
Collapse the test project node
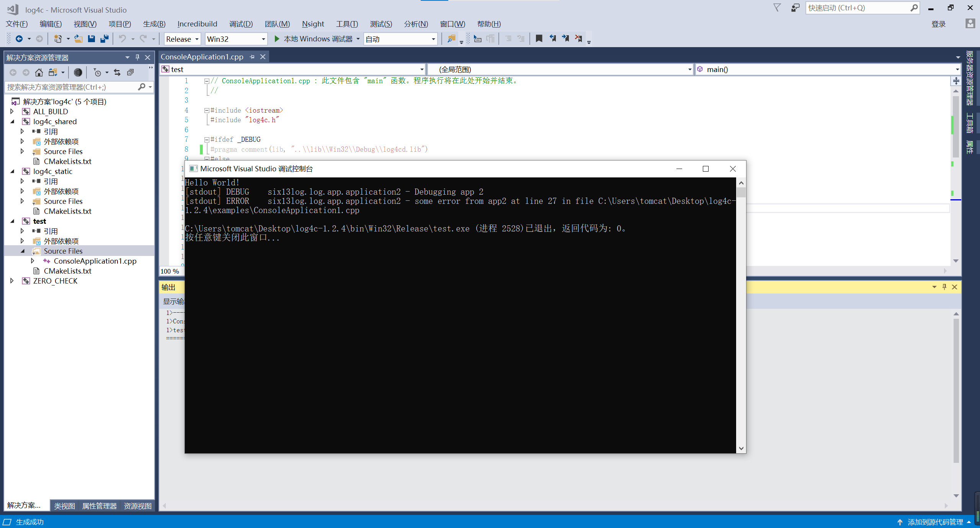12,221
